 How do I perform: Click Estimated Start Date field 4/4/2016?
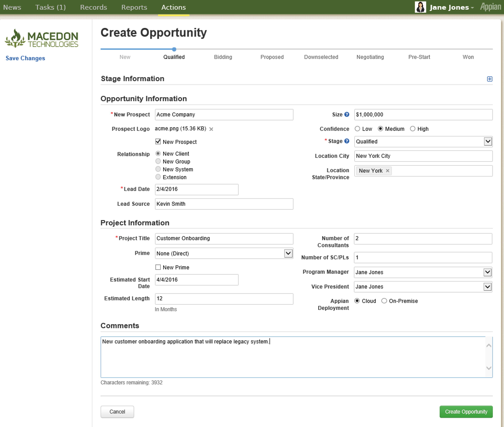pos(197,280)
